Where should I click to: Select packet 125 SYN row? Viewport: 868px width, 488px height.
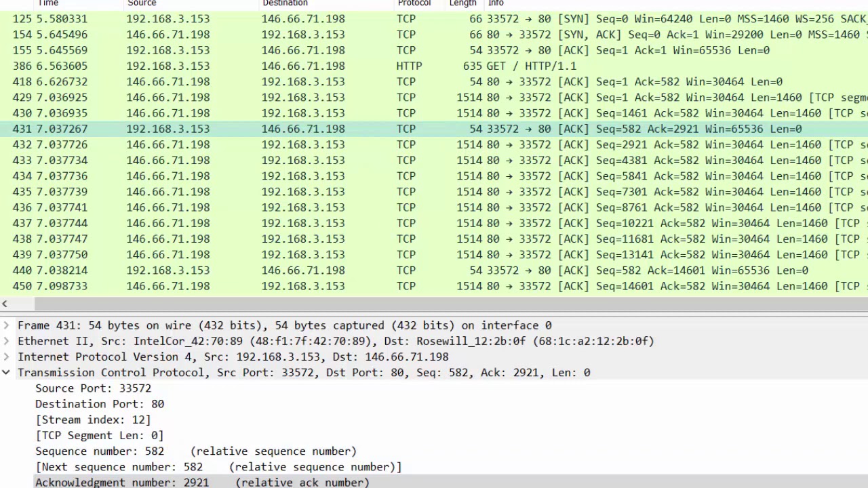[434, 19]
